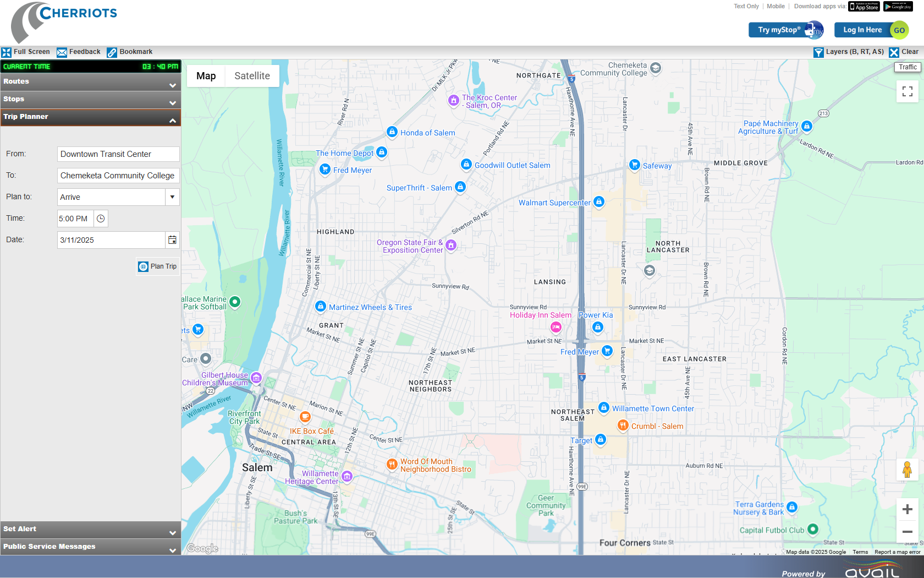Click the Bookmark link icon
Image resolution: width=924 pixels, height=578 pixels.
pos(112,52)
